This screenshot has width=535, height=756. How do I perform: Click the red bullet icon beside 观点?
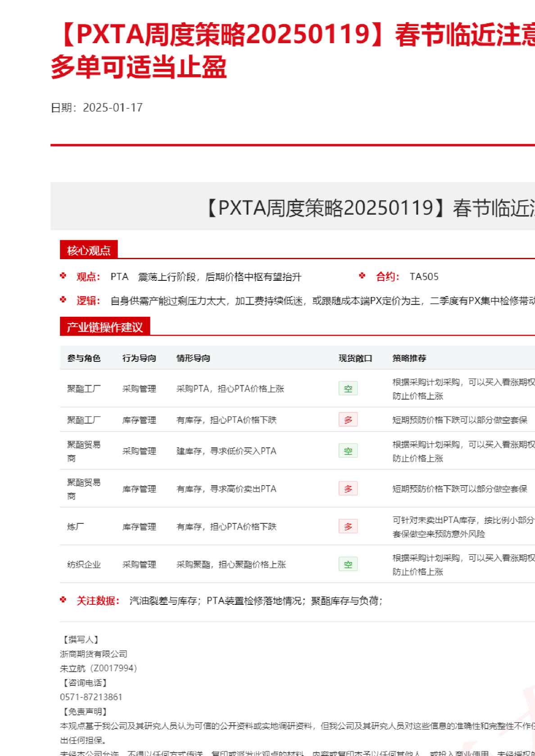click(x=63, y=276)
